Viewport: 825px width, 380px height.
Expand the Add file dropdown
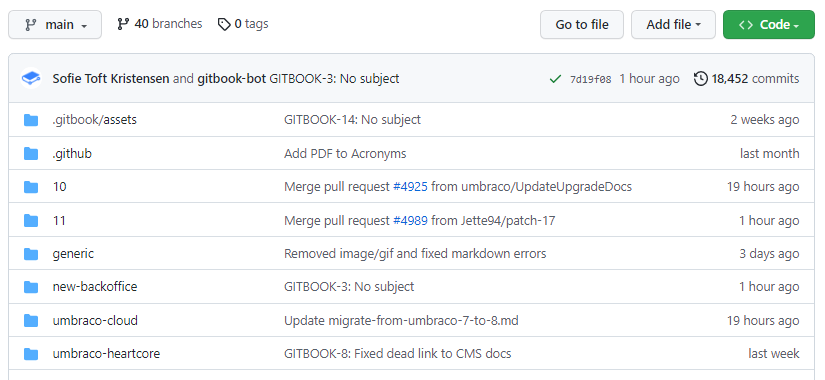pos(673,25)
